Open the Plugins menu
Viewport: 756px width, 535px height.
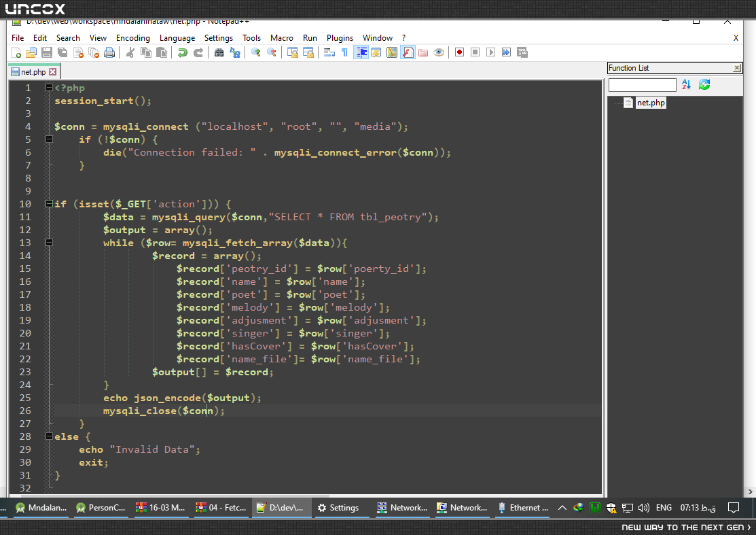(x=340, y=38)
